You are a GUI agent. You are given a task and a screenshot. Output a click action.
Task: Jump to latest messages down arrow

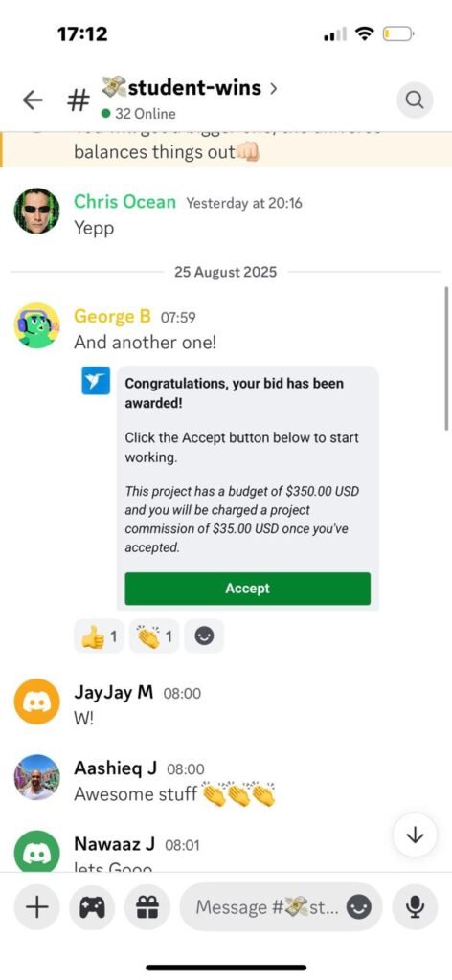click(x=415, y=836)
